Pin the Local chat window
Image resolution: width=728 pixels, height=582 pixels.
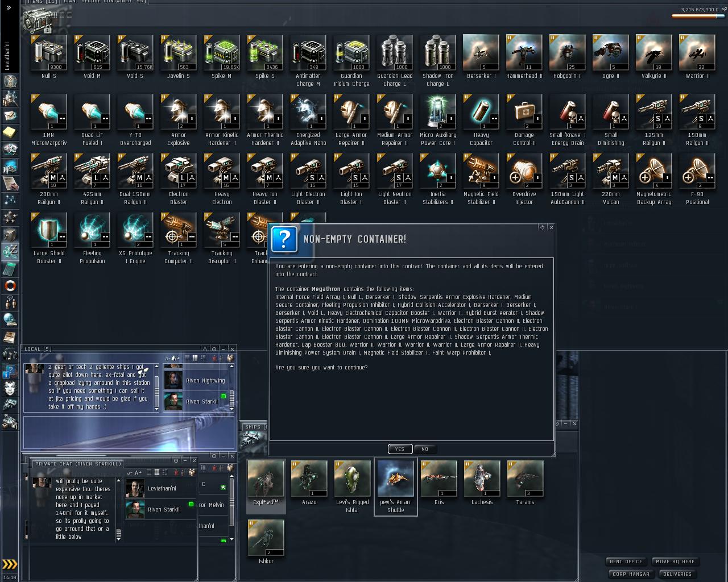pyautogui.click(x=205, y=348)
